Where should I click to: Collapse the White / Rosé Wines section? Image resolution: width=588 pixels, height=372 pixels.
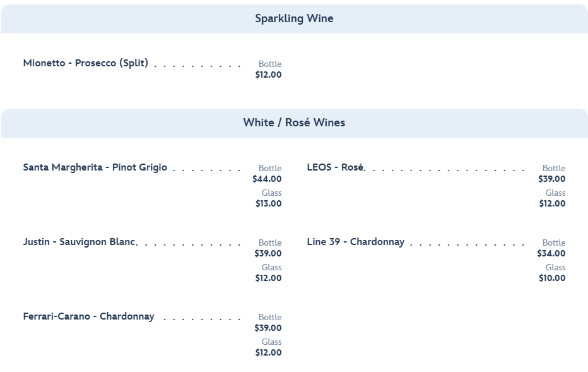294,123
